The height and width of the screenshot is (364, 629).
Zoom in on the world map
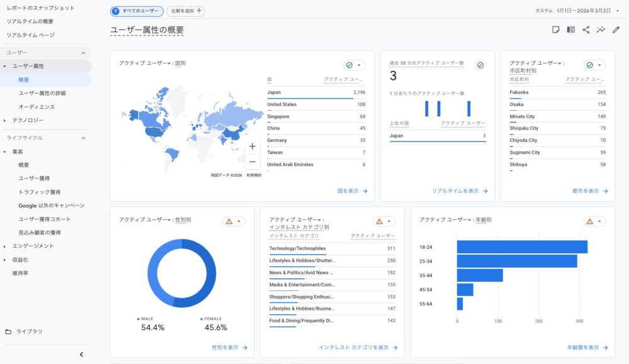[x=252, y=146]
